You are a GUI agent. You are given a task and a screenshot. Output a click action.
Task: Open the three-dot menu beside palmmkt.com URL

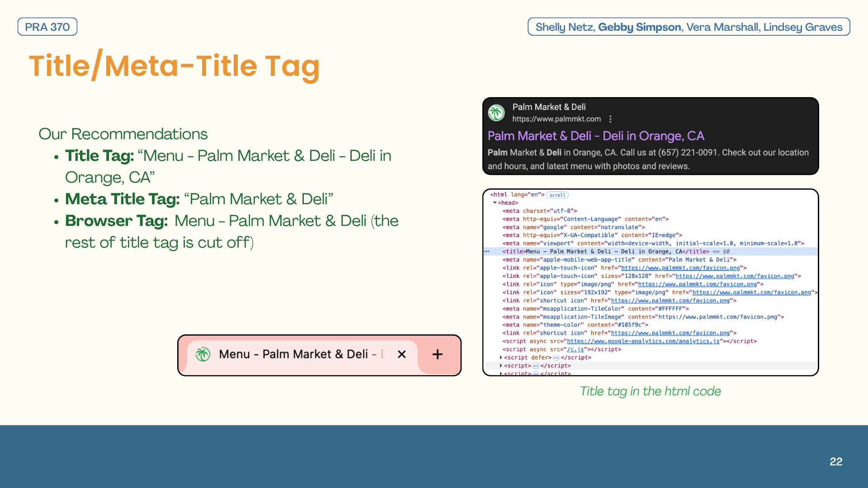tap(610, 119)
